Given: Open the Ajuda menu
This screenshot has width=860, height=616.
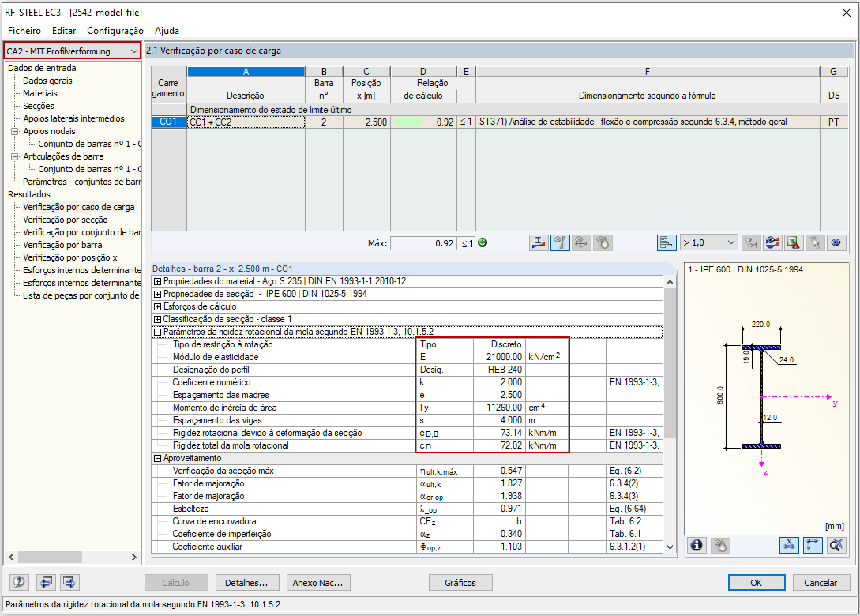Looking at the screenshot, I should [167, 31].
